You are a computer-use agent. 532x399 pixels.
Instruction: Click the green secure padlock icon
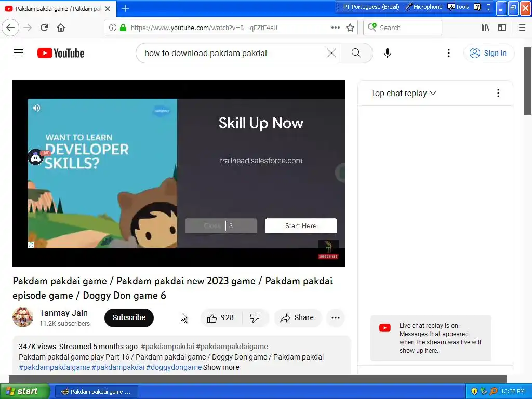point(123,28)
